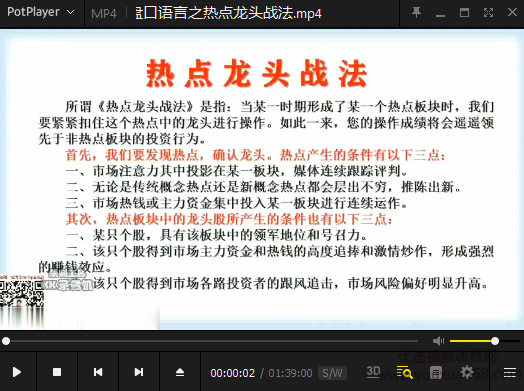The image size is (524, 391).
Task: Toggle the playlist sidebar menu icon
Action: tap(510, 372)
